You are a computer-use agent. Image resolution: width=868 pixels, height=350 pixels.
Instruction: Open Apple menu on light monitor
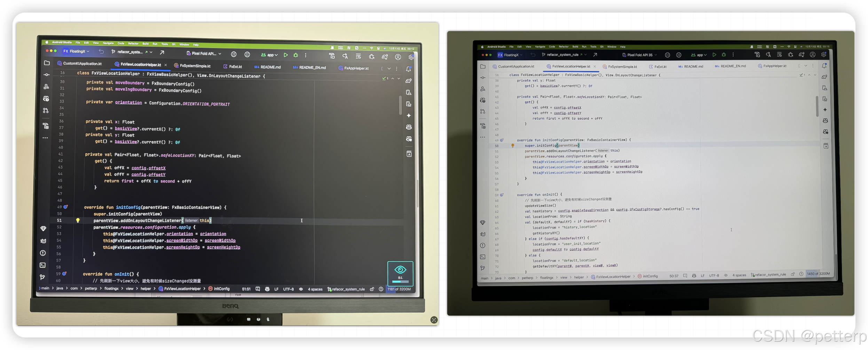[482, 47]
